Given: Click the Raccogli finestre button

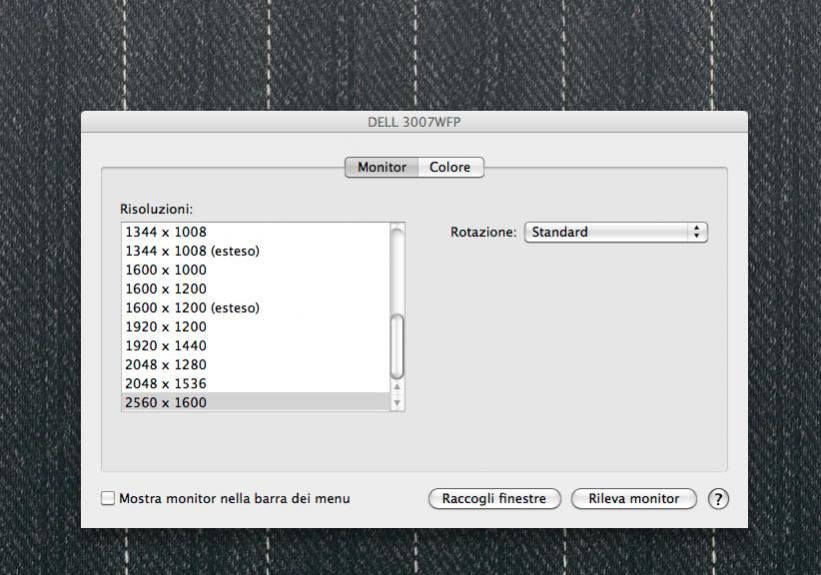Looking at the screenshot, I should (x=494, y=499).
